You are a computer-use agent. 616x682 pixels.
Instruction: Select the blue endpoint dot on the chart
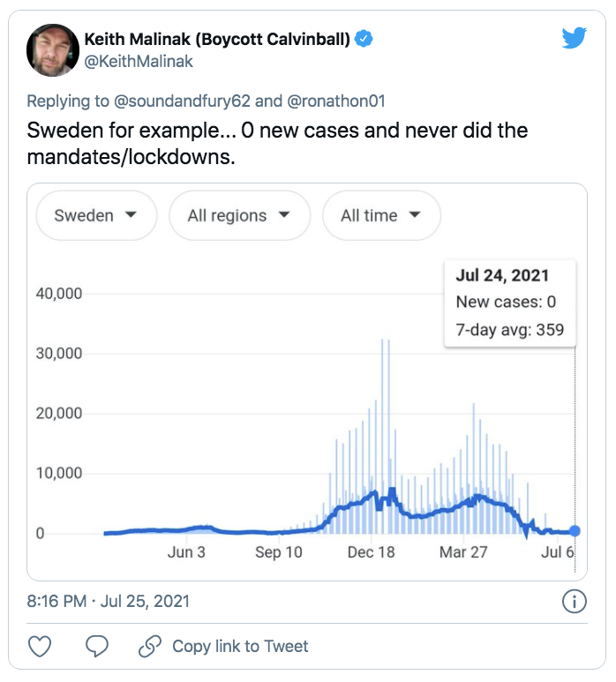pyautogui.click(x=575, y=531)
